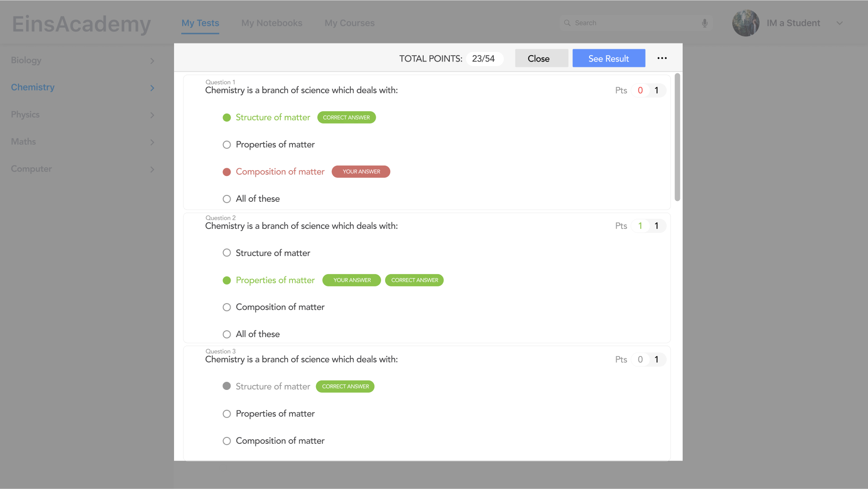Open the three-dots more options menu
Viewport: 868px width, 489px height.
pos(662,58)
